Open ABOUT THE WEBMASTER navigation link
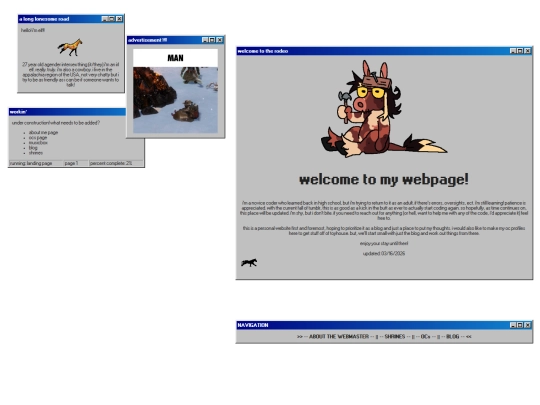540x405 pixels. (339, 336)
